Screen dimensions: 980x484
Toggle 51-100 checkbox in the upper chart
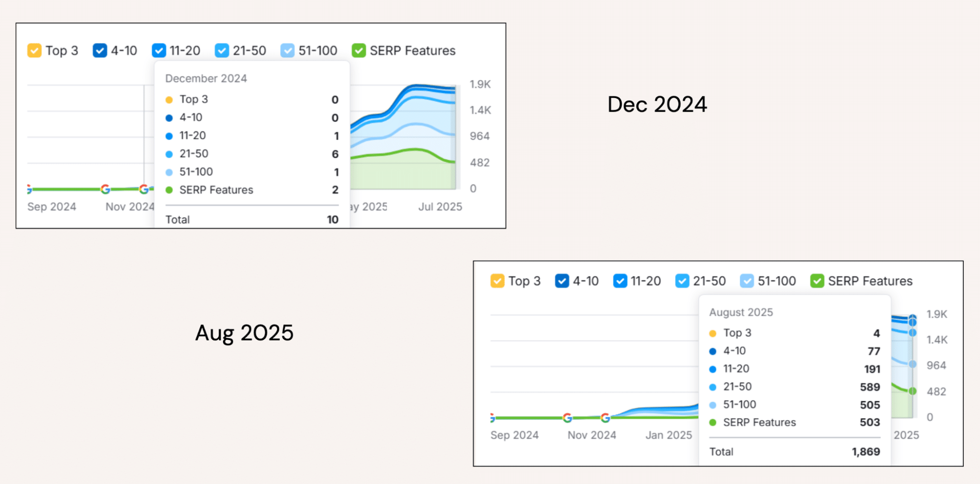pyautogui.click(x=287, y=50)
